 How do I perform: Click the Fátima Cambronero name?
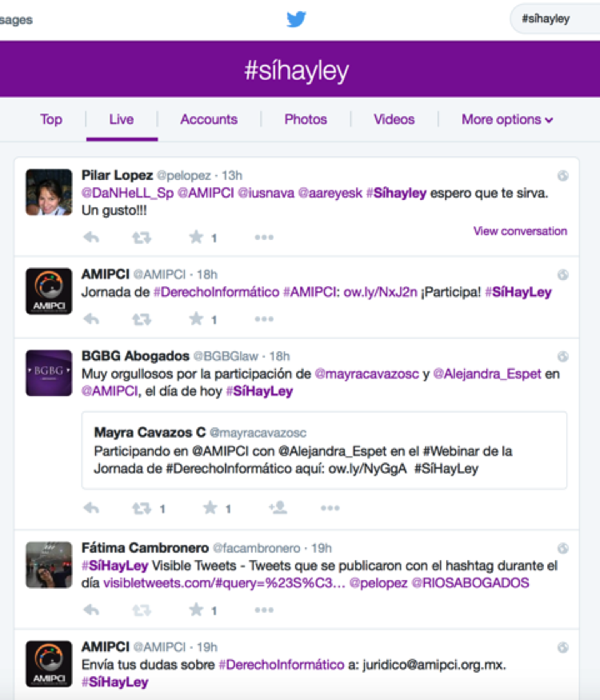145,548
